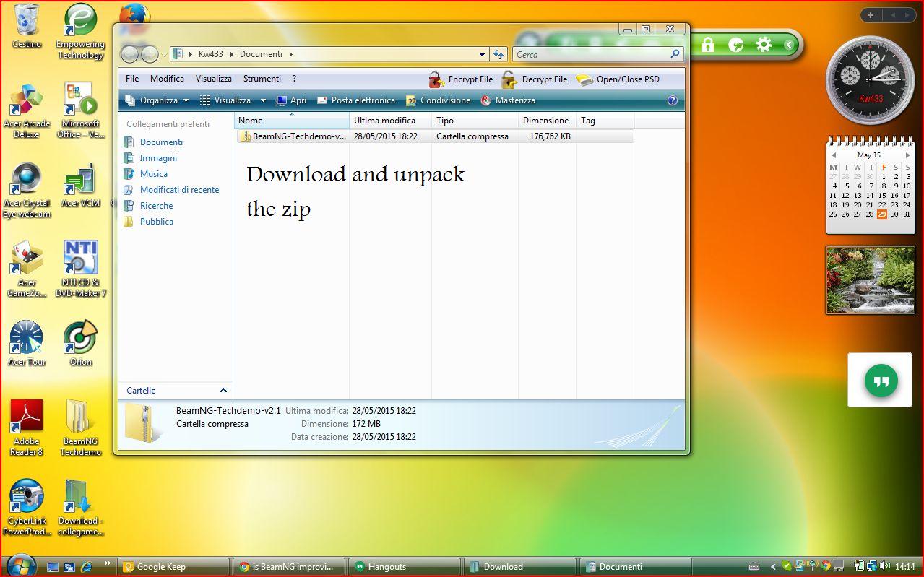Open Download collegamento desktop shortcut
The width and height of the screenshot is (924, 577).
(80, 507)
